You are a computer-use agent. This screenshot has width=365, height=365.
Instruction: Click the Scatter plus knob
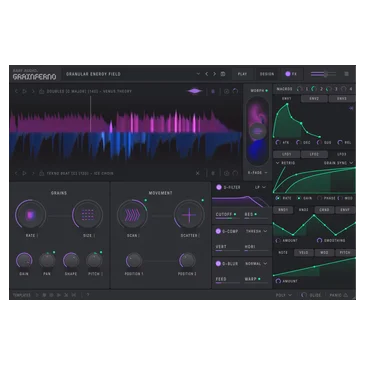coord(189,215)
